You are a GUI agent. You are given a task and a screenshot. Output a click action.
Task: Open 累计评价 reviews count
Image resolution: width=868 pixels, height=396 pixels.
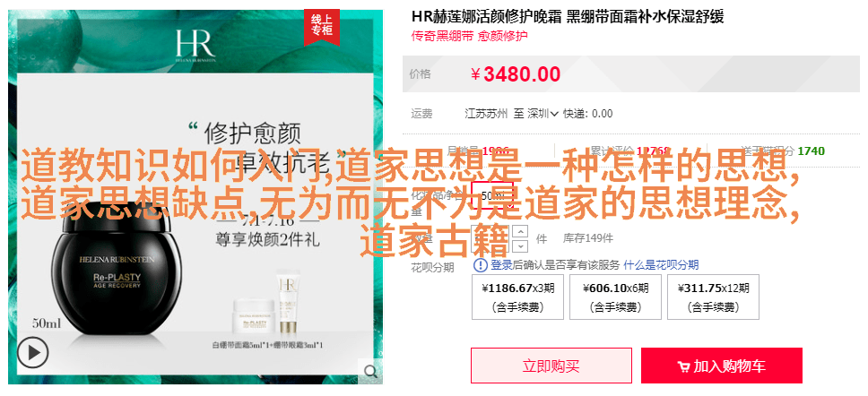pyautogui.click(x=630, y=151)
